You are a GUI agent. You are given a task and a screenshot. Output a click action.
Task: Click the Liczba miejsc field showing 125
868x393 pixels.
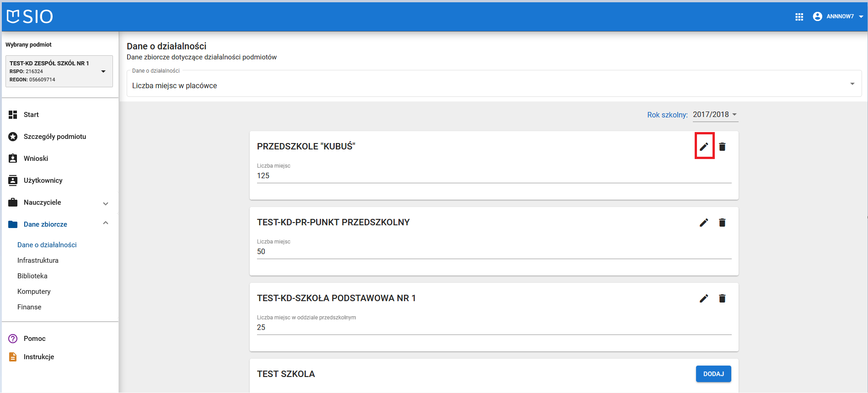[x=494, y=176]
